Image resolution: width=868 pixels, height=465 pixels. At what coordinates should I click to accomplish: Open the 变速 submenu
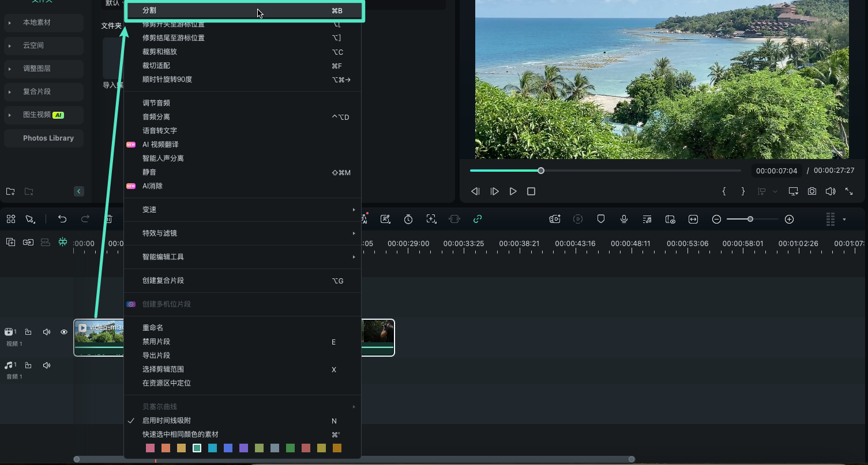coord(243,210)
